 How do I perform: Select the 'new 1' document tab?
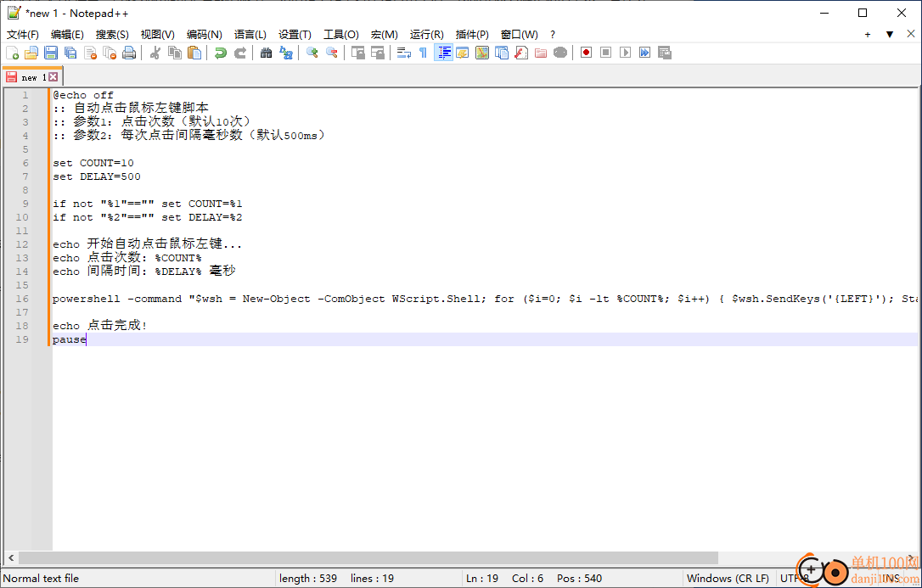[x=32, y=77]
